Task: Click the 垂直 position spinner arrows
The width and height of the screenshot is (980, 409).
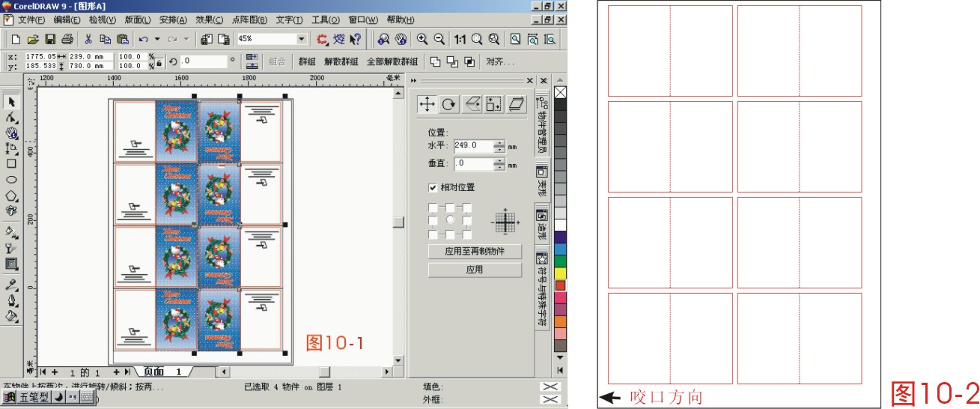Action: pyautogui.click(x=499, y=163)
